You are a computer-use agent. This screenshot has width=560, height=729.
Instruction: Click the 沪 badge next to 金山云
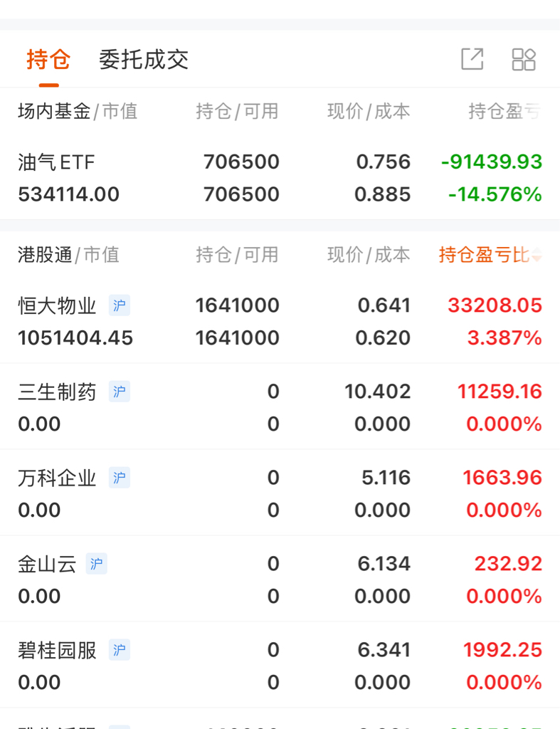click(97, 564)
